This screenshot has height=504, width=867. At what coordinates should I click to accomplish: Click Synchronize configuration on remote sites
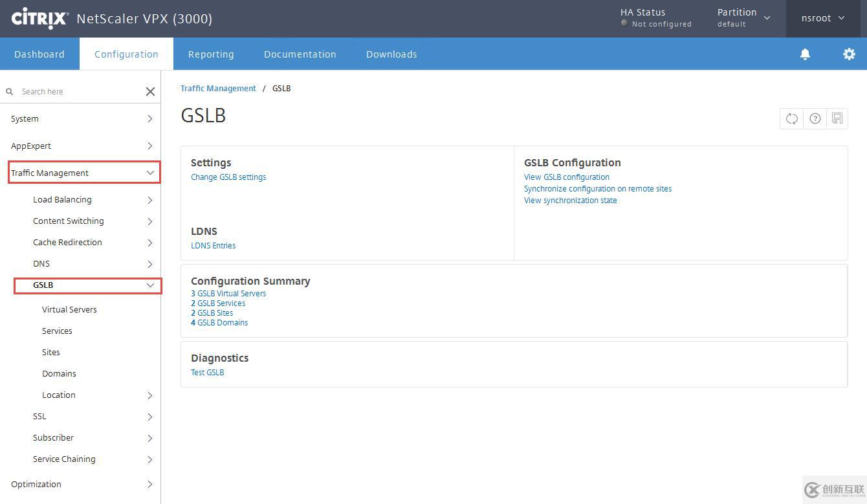(x=598, y=189)
